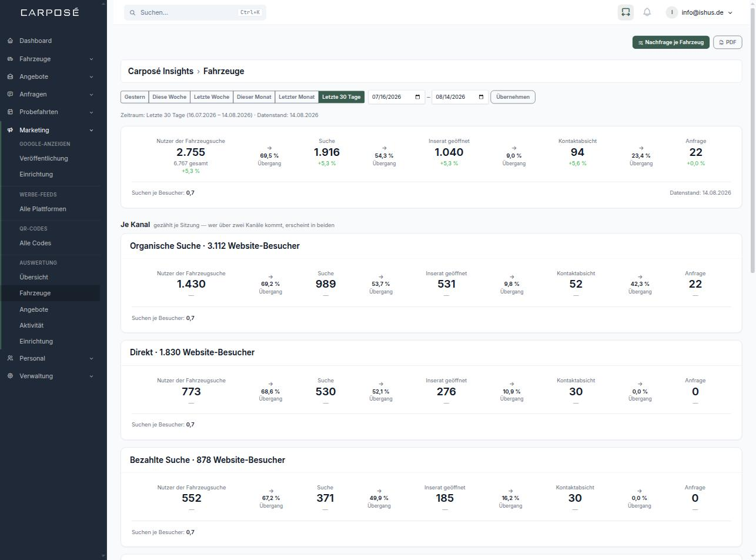756x560 pixels.
Task: Go to Carposé Insights breadcrumb
Action: (160, 71)
